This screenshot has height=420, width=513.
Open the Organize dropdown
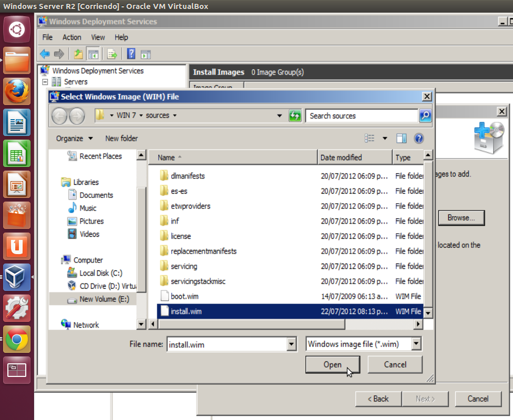(74, 139)
